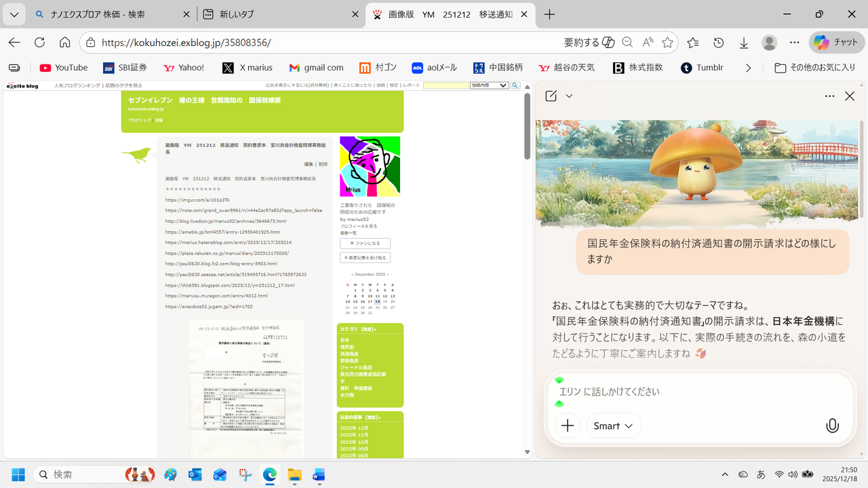The image size is (868, 488).
Task: Start a new Copilot chat
Action: click(x=551, y=96)
